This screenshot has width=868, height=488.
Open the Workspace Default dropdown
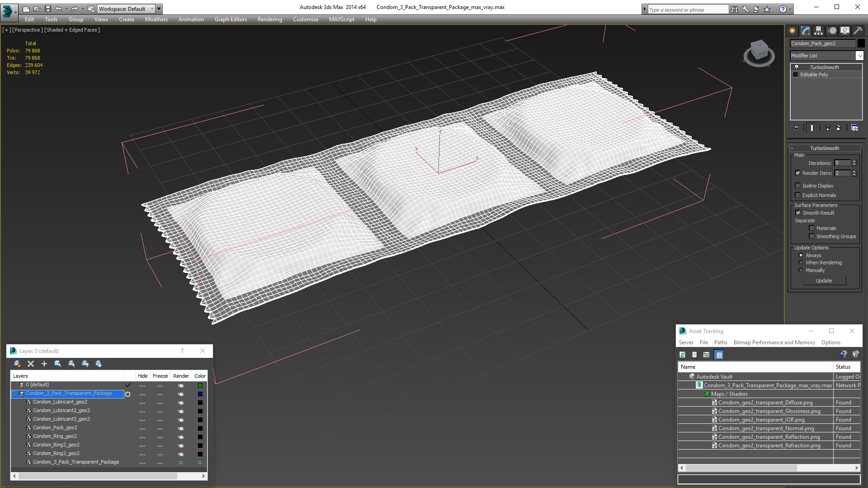tap(126, 9)
